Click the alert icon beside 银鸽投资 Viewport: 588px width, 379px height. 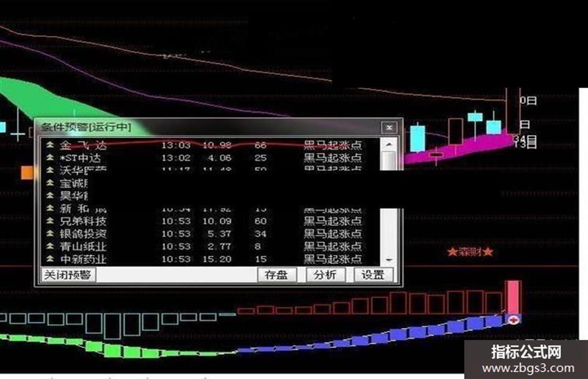(x=50, y=233)
